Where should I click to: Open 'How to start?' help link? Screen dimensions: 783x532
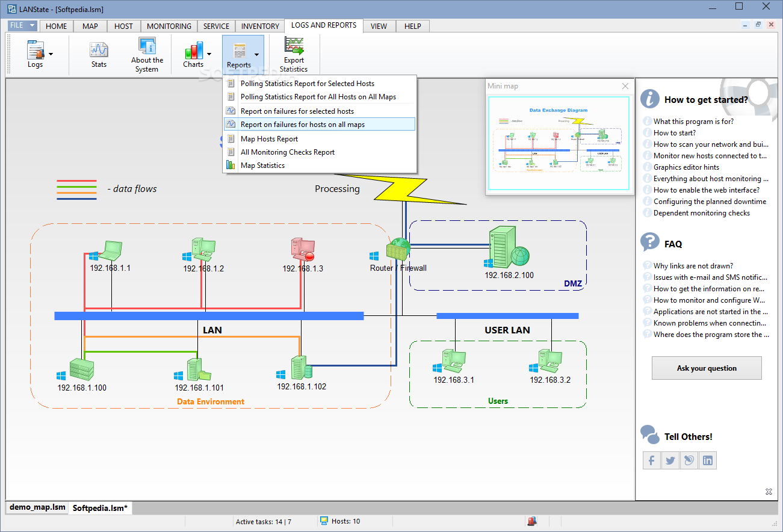tap(675, 133)
